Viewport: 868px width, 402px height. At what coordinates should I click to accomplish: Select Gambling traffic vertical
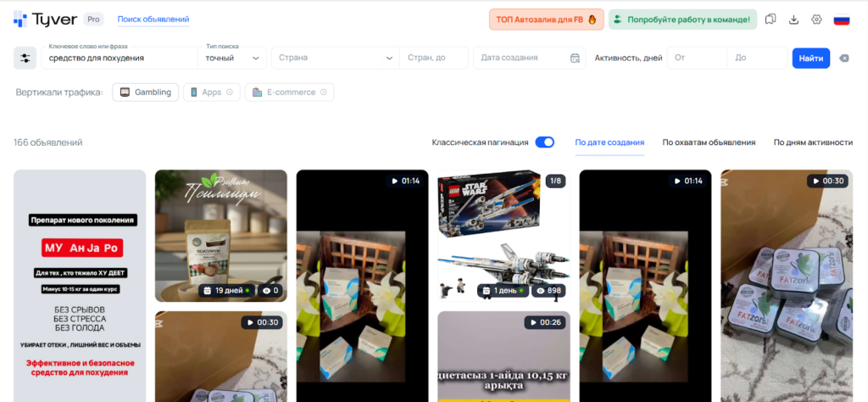click(x=146, y=92)
